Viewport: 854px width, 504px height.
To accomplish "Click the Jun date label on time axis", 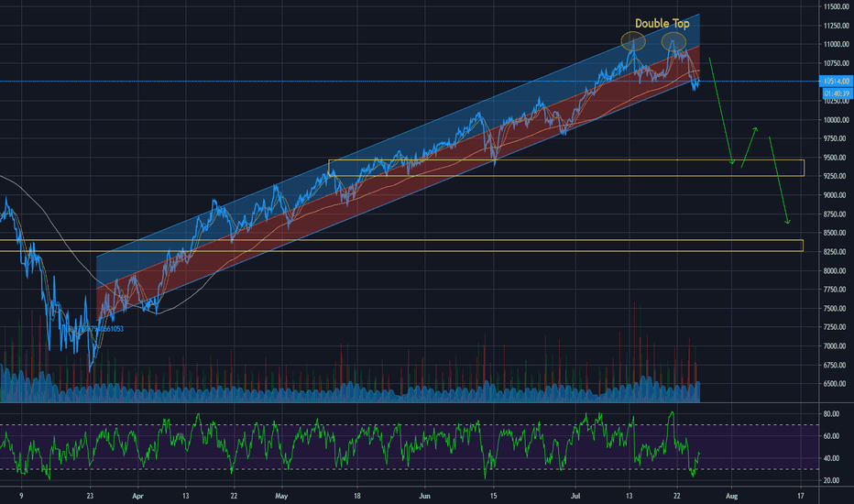I will tap(425, 496).
